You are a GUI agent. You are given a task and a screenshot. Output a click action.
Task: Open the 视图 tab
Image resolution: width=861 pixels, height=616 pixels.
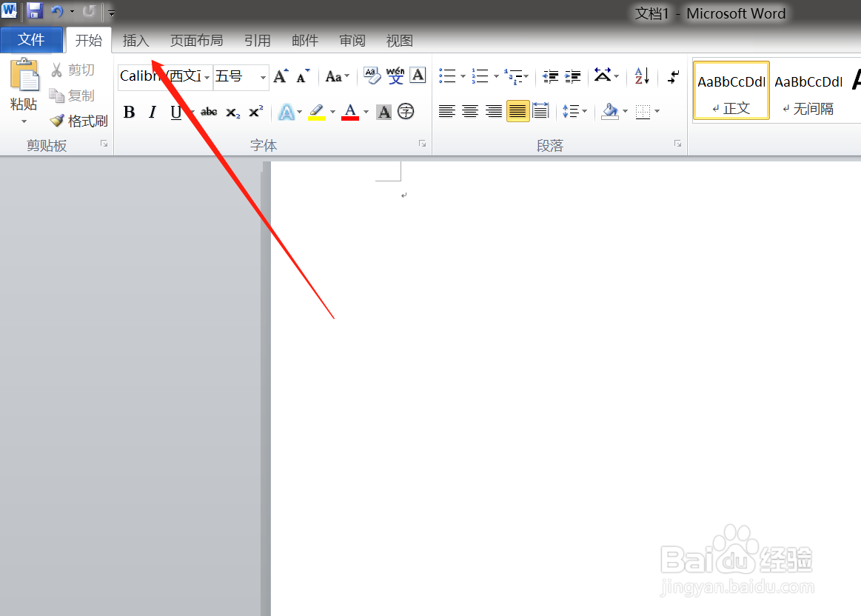click(399, 41)
